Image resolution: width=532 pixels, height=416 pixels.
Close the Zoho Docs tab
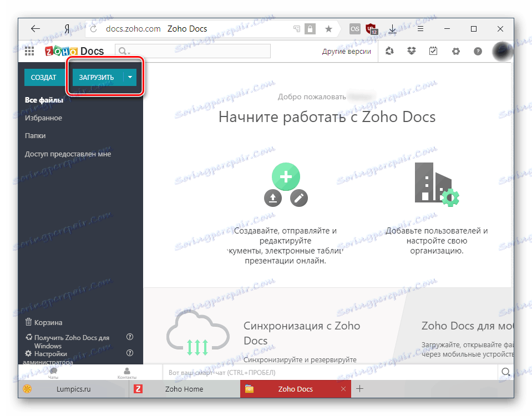pos(343,389)
